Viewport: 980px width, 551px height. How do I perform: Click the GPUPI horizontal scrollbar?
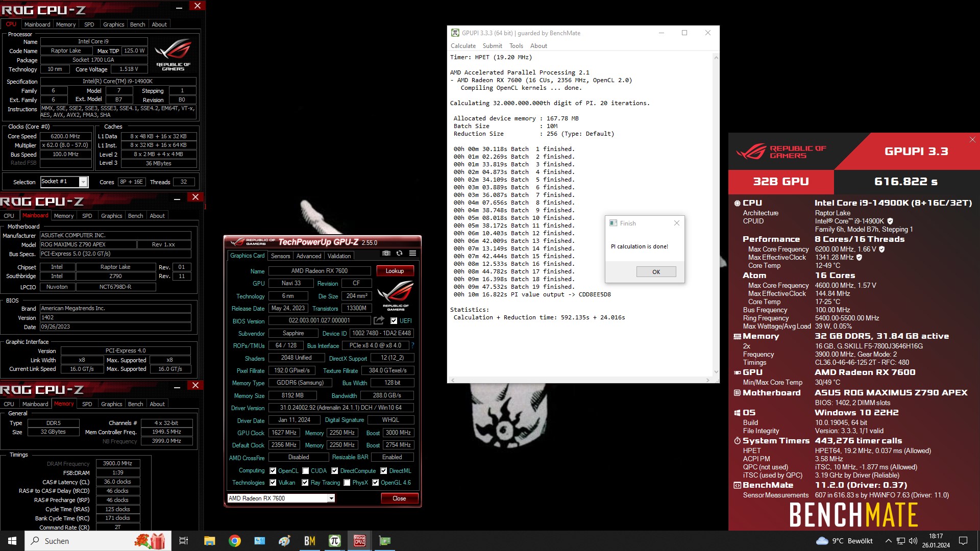tap(580, 380)
